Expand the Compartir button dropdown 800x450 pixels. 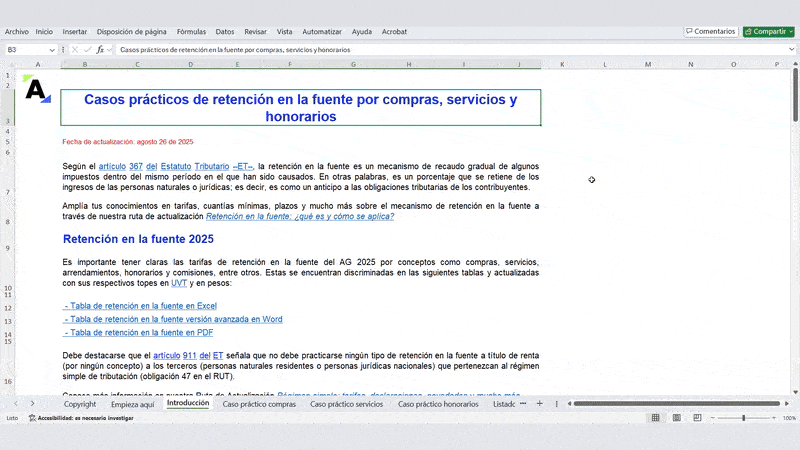[790, 31]
